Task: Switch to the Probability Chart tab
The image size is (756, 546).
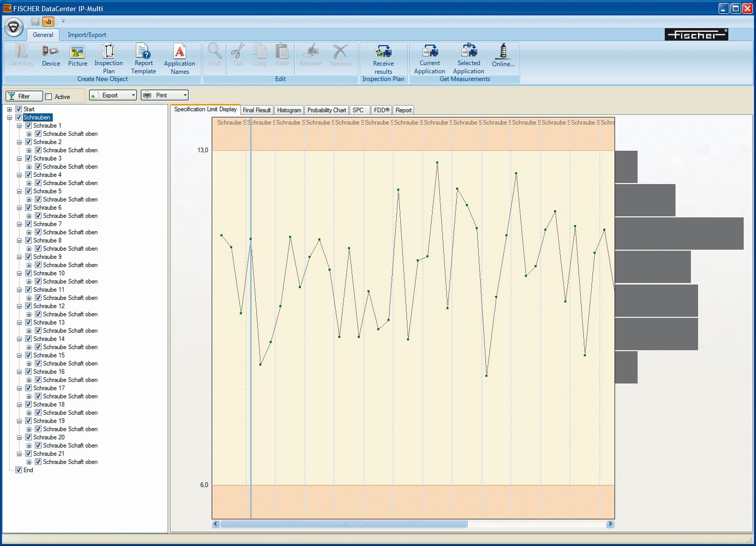Action: pyautogui.click(x=326, y=110)
